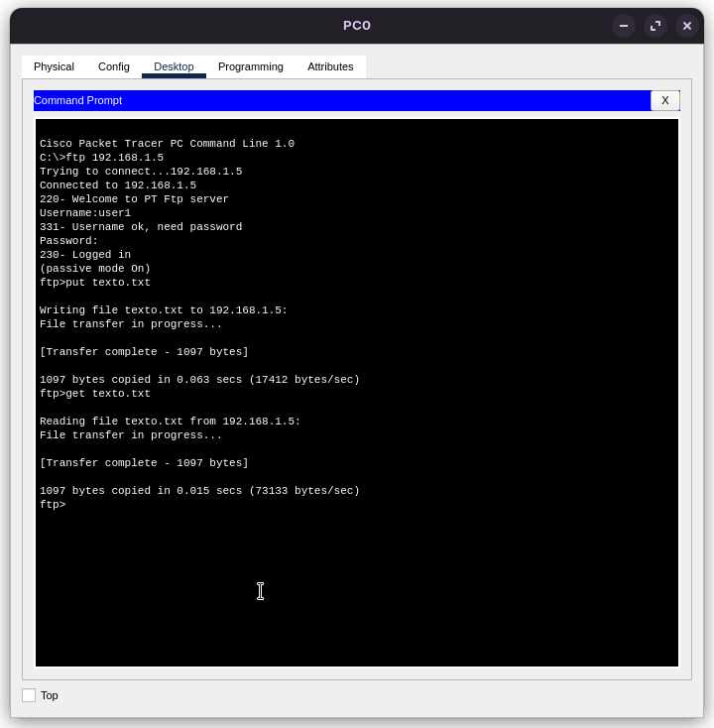The width and height of the screenshot is (714, 728).
Task: Click the '73133 bytes/sec' transfer result line
Action: pos(199,490)
